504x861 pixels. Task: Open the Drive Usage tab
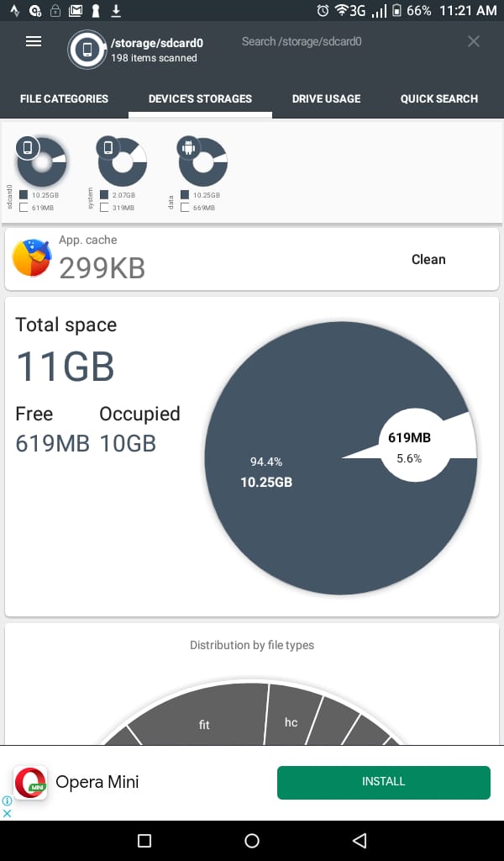pos(326,98)
